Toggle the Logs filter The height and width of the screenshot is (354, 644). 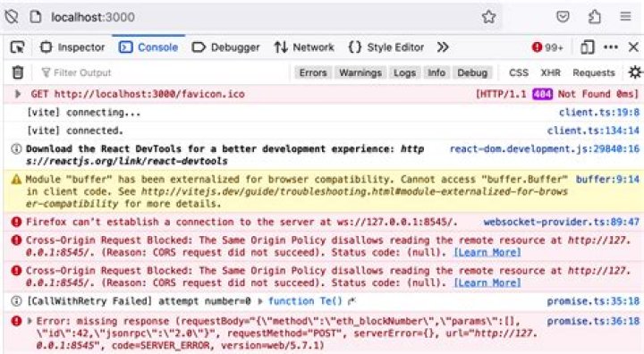tap(404, 72)
